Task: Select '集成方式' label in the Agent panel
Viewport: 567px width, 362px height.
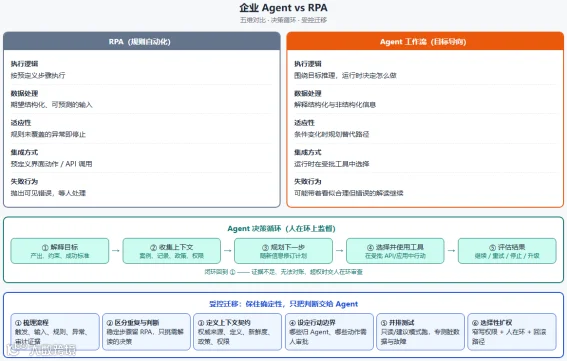Action: pyautogui.click(x=308, y=152)
